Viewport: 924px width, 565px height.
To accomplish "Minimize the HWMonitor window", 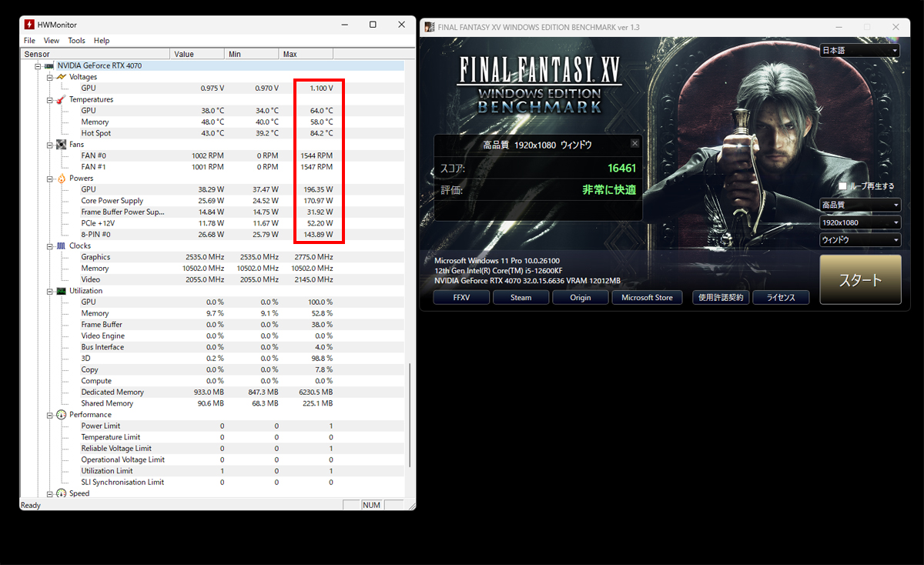I will coord(344,25).
